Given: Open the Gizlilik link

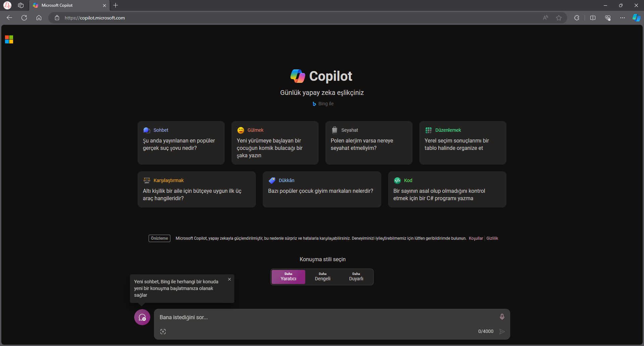Looking at the screenshot, I should [x=492, y=238].
